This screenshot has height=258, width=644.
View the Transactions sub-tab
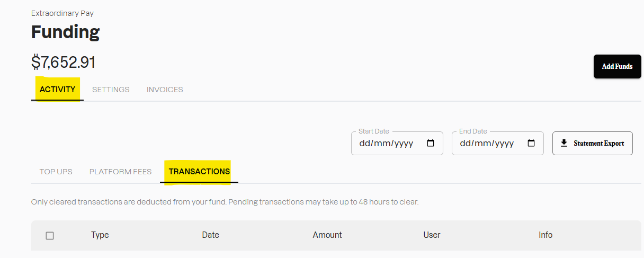coord(199,172)
